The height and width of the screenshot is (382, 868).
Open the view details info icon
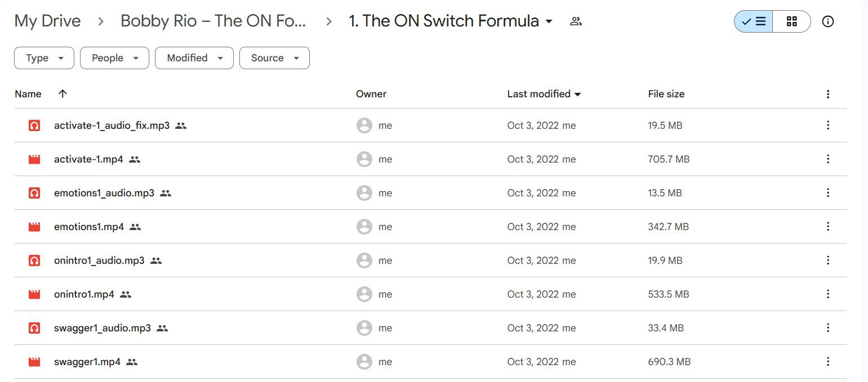[828, 21]
